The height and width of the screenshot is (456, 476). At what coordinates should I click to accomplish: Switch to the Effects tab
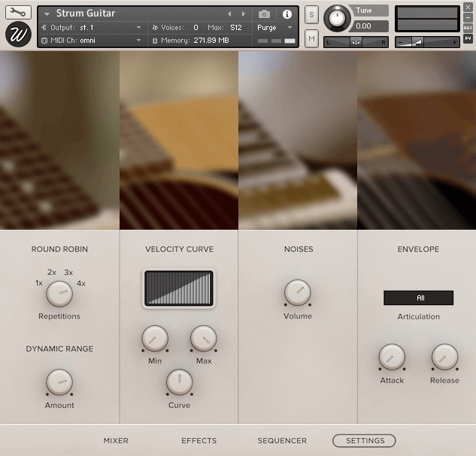[x=199, y=441]
